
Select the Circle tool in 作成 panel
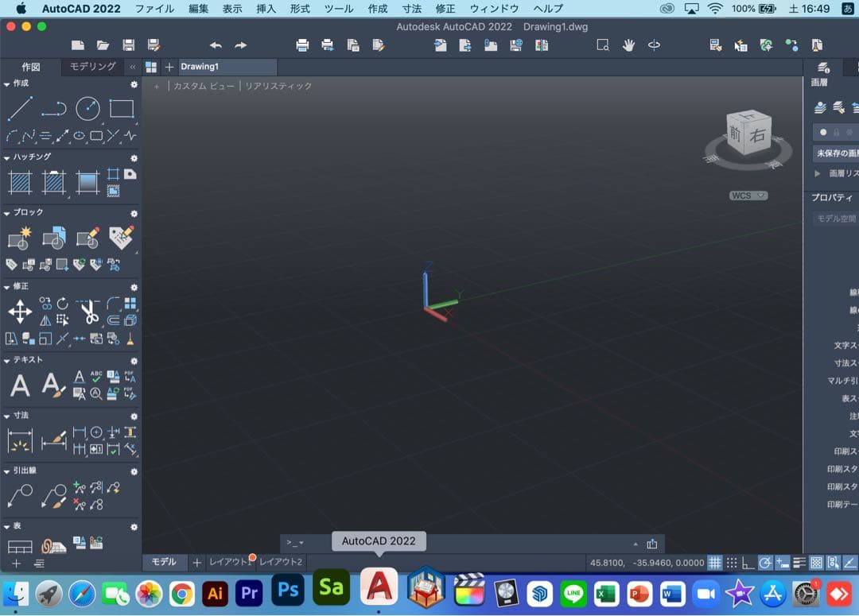(x=87, y=108)
